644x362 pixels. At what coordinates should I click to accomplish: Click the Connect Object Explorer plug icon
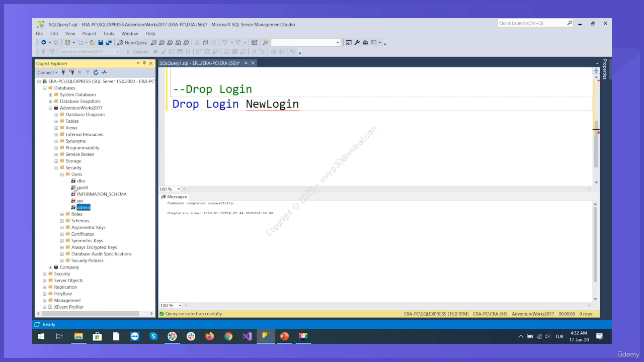click(63, 72)
